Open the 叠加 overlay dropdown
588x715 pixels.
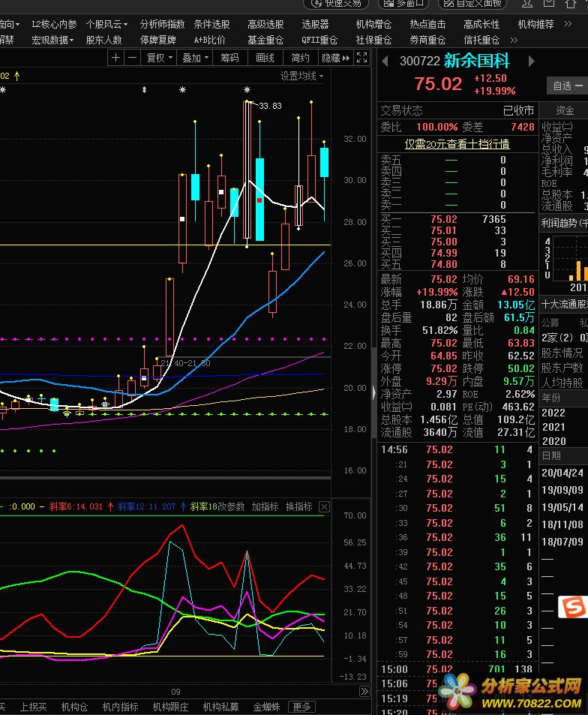click(x=195, y=58)
